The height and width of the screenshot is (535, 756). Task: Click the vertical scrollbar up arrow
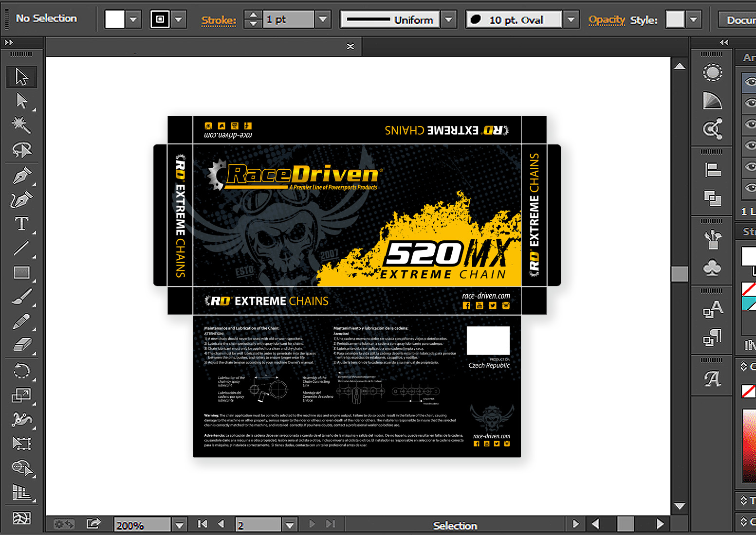tap(680, 66)
